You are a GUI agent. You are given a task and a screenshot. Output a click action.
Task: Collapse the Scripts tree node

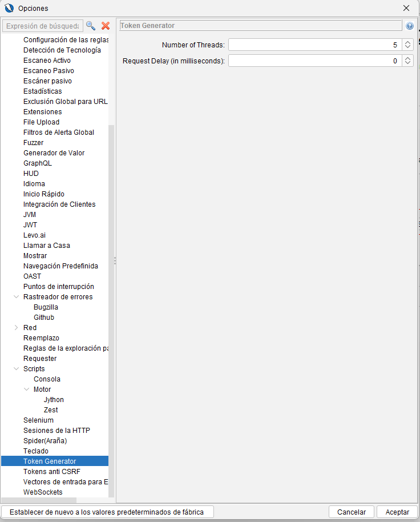tap(17, 369)
